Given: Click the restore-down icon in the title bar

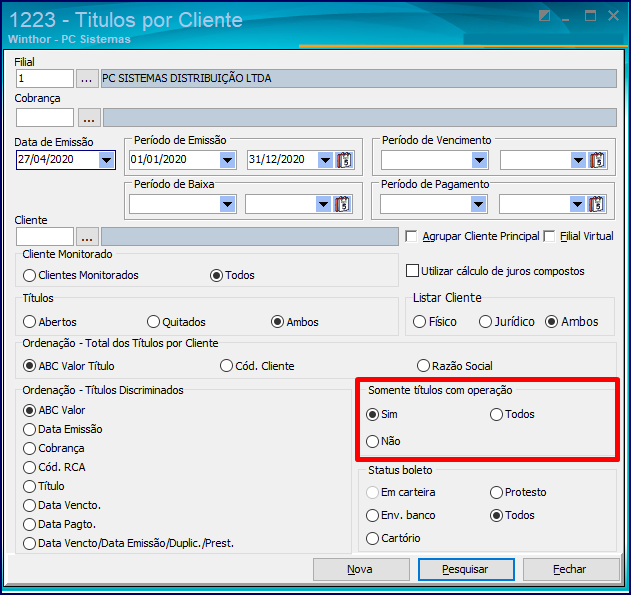Looking at the screenshot, I should pos(544,16).
